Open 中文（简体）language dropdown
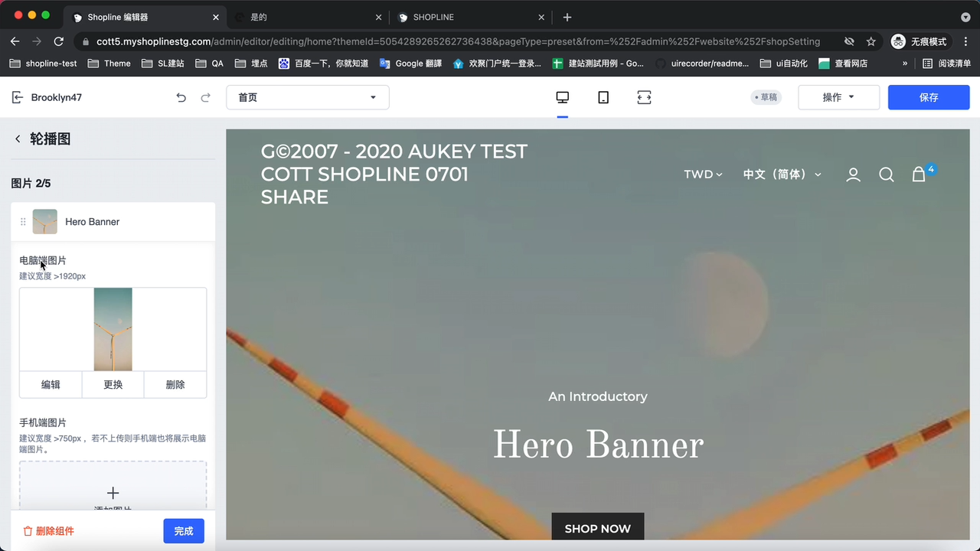Viewport: 980px width, 551px height. point(782,174)
